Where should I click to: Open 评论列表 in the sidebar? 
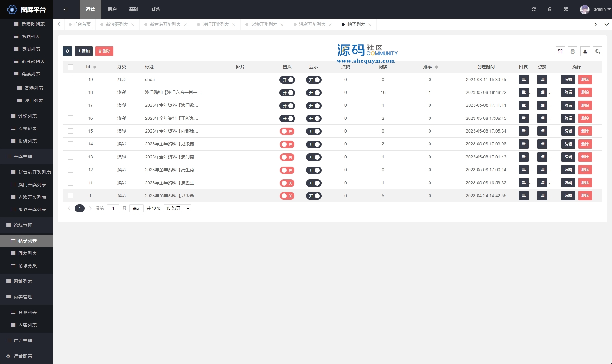coord(27,116)
